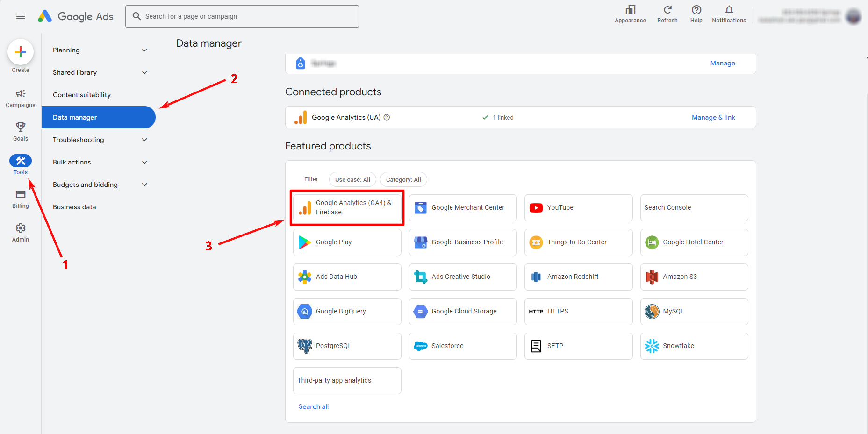Expand the Planning menu section
The width and height of the screenshot is (868, 434).
pyautogui.click(x=99, y=50)
